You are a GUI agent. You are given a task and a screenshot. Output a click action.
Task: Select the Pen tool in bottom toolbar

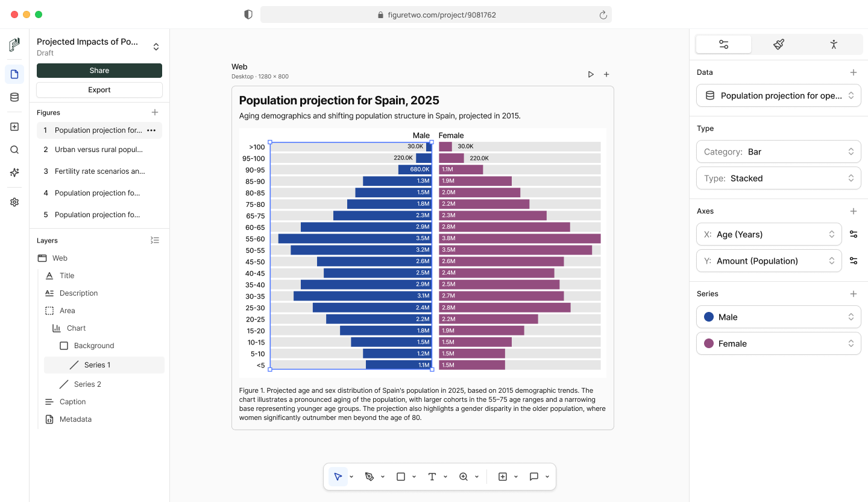370,477
